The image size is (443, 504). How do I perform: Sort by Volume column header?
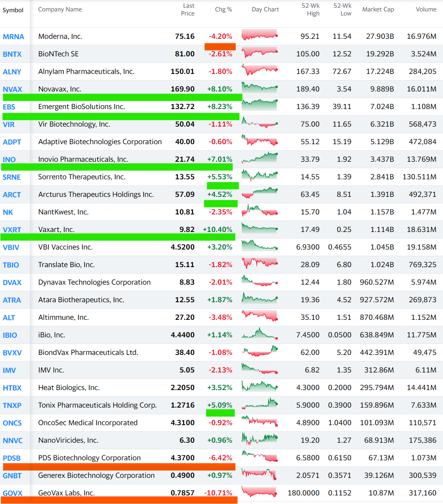pos(426,9)
